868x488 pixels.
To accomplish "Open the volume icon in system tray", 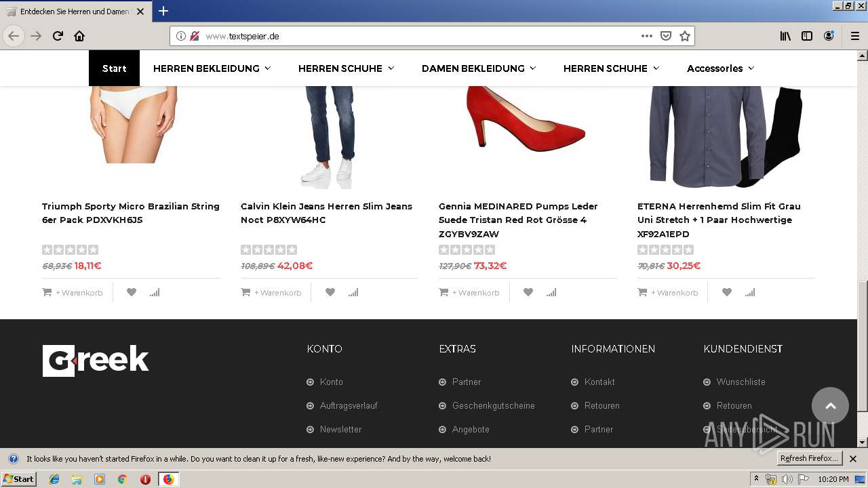I will tap(787, 479).
